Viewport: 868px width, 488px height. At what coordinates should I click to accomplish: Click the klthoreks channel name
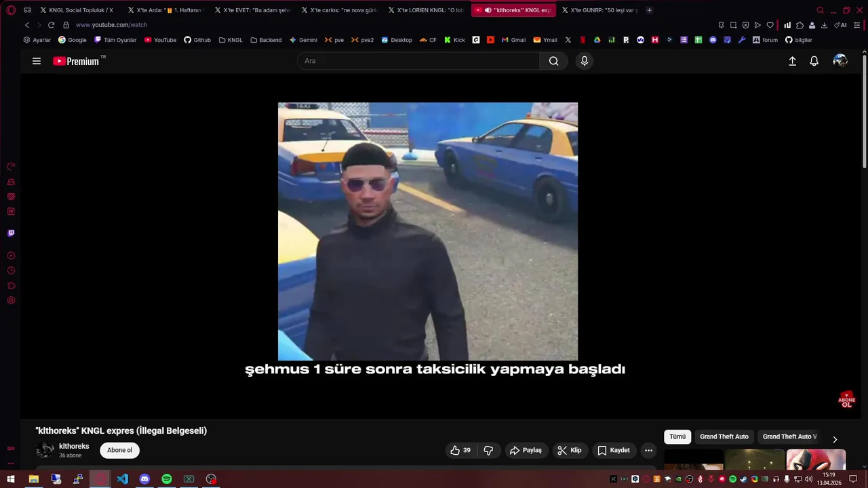(x=74, y=446)
